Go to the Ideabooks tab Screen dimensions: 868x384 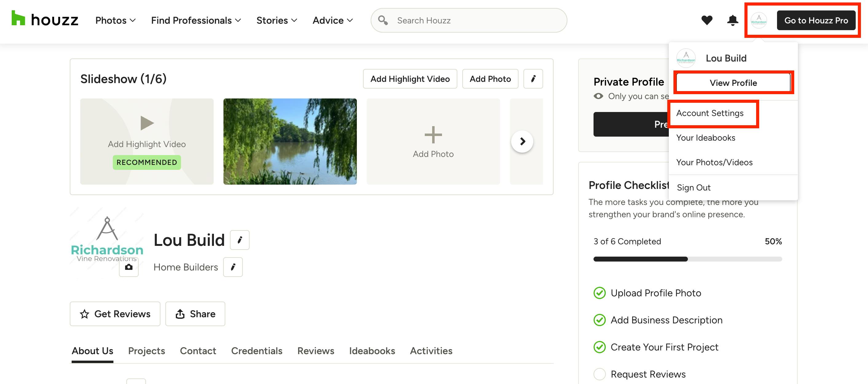coord(372,351)
